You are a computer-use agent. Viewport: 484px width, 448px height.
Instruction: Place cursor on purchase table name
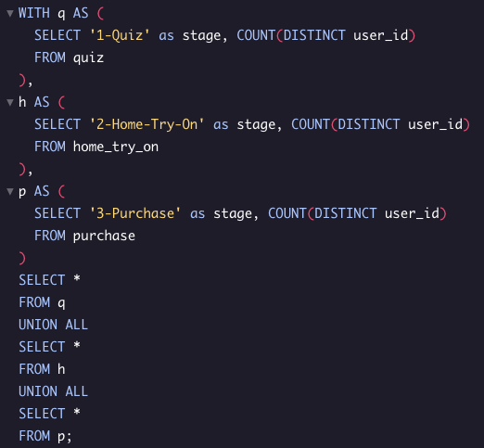click(104, 237)
